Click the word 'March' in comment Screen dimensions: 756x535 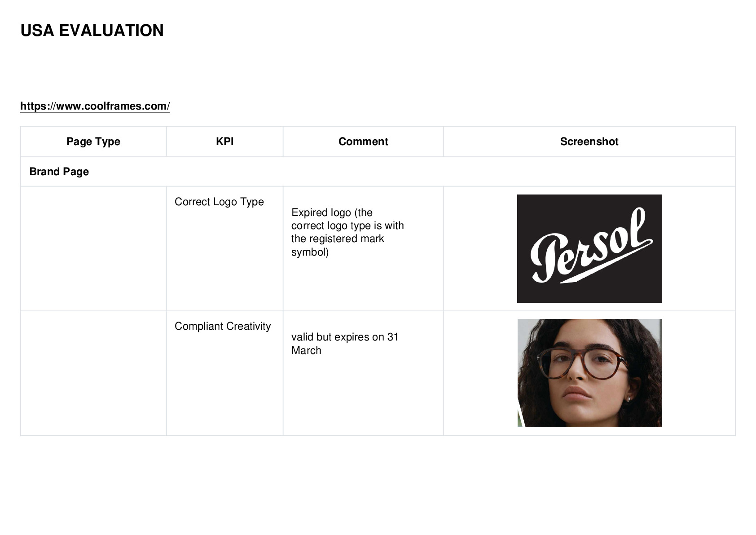[306, 350]
